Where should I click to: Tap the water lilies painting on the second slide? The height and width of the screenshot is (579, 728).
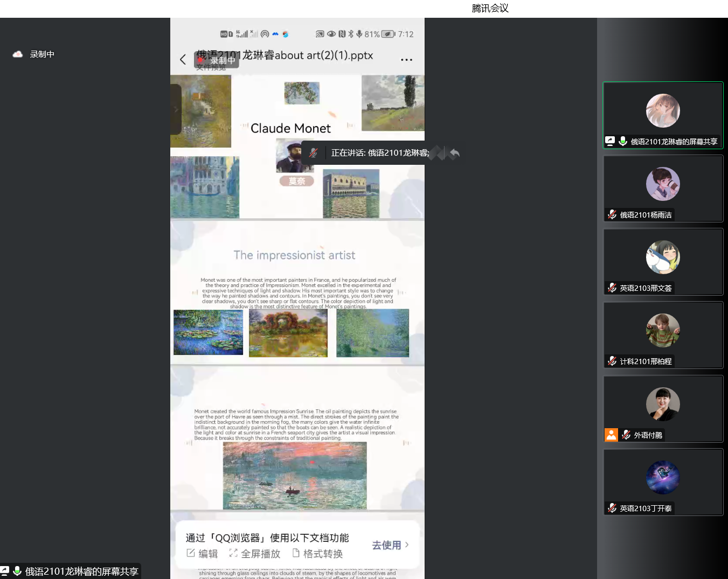click(x=208, y=332)
